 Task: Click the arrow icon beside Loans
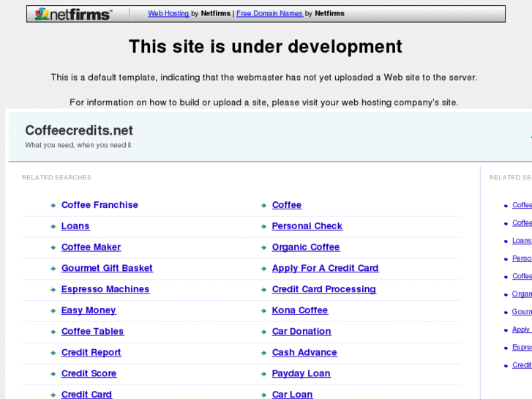[x=53, y=226]
